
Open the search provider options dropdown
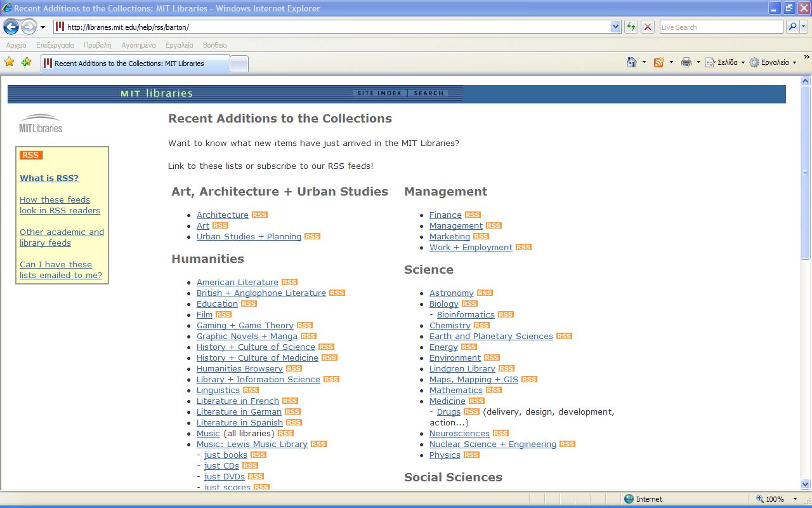(804, 27)
